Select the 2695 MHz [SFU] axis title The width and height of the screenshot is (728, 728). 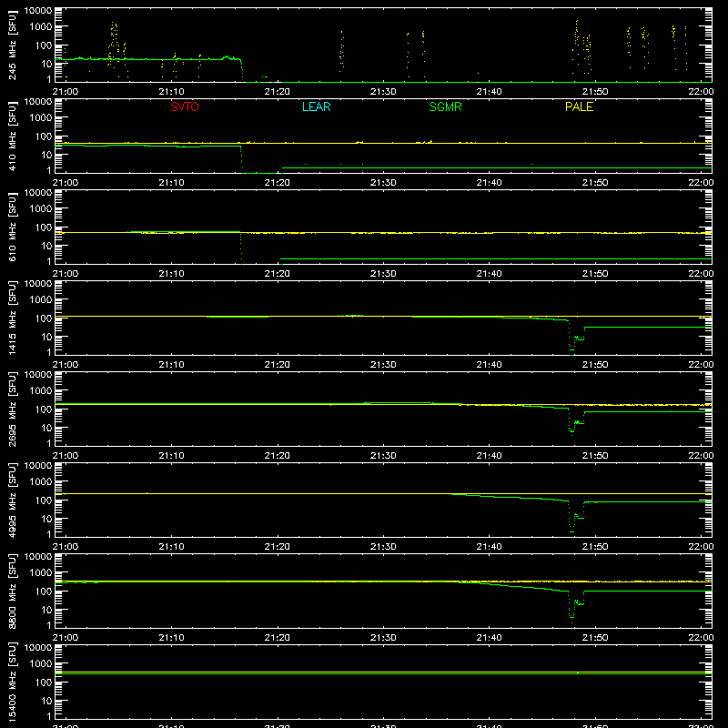[12, 409]
